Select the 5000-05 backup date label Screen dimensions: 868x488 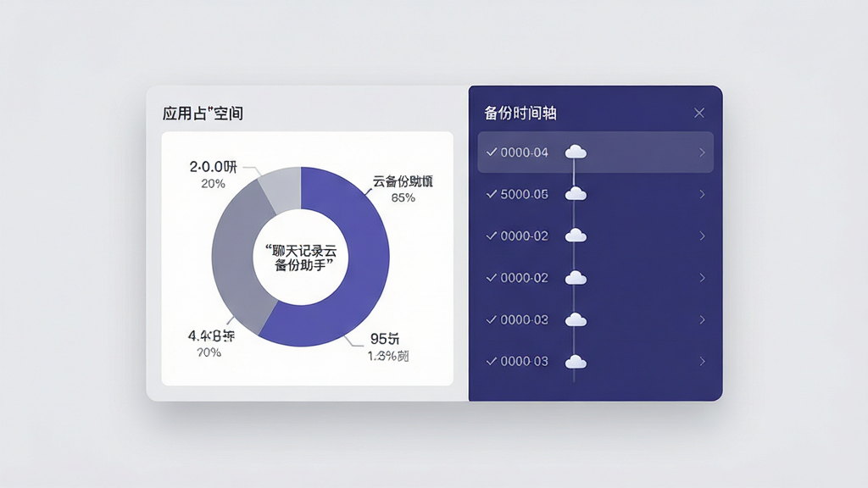524,194
